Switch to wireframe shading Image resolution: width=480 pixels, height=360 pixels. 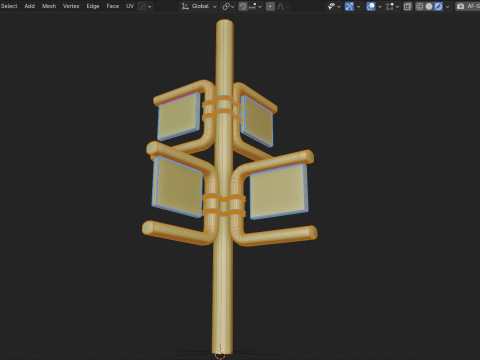[x=420, y=6]
